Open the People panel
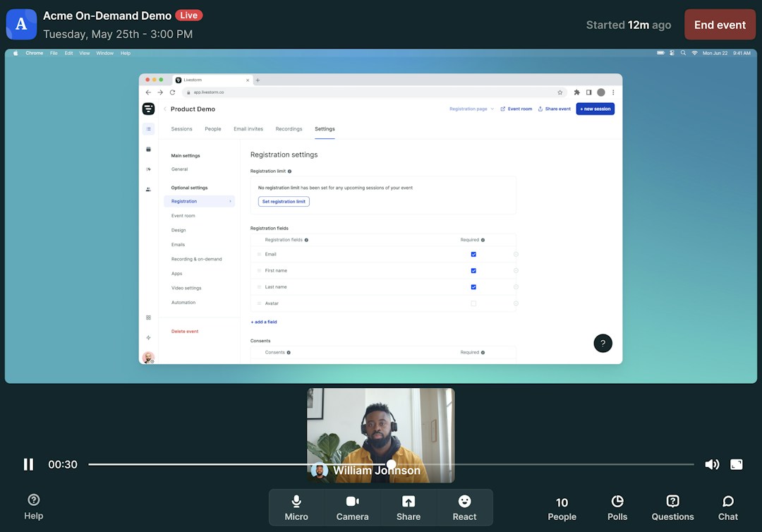 (562, 509)
